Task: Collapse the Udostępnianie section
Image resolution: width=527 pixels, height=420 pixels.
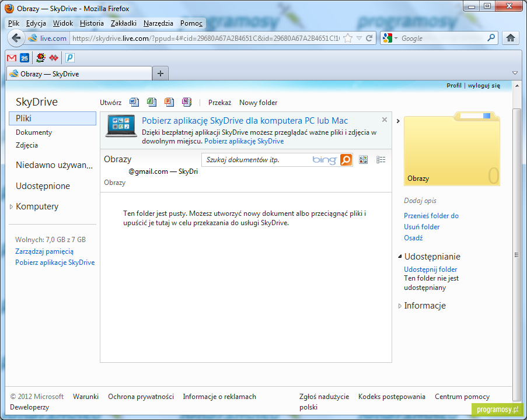Action: [x=400, y=256]
